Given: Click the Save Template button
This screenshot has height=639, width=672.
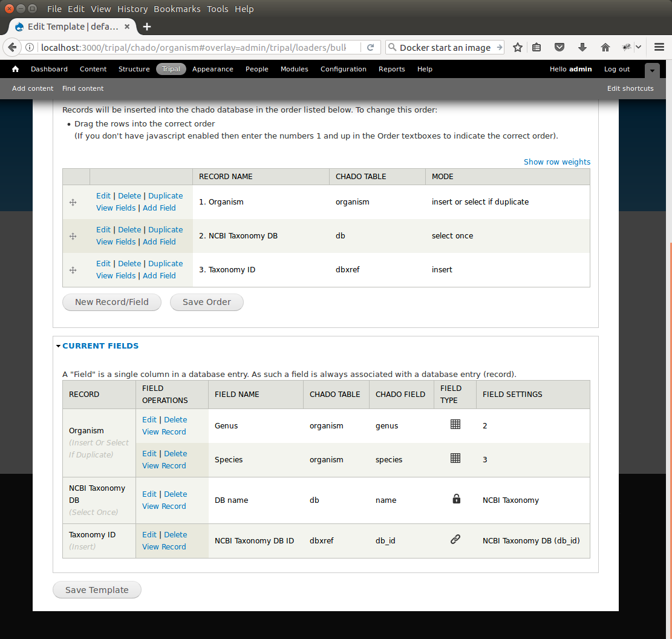Looking at the screenshot, I should click(97, 590).
